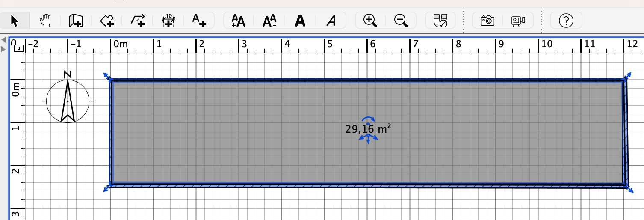
Task: Select the Create walls tool
Action: pos(76,20)
